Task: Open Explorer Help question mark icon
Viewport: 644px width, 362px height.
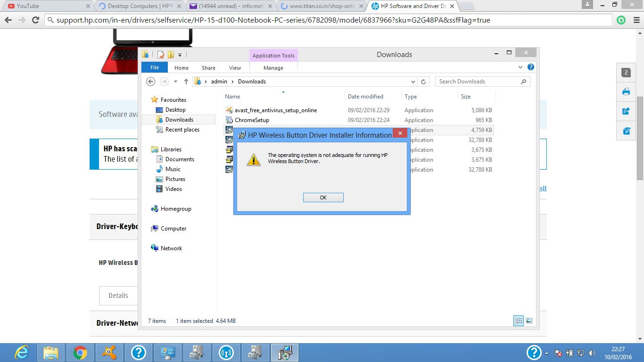Action: coord(531,67)
